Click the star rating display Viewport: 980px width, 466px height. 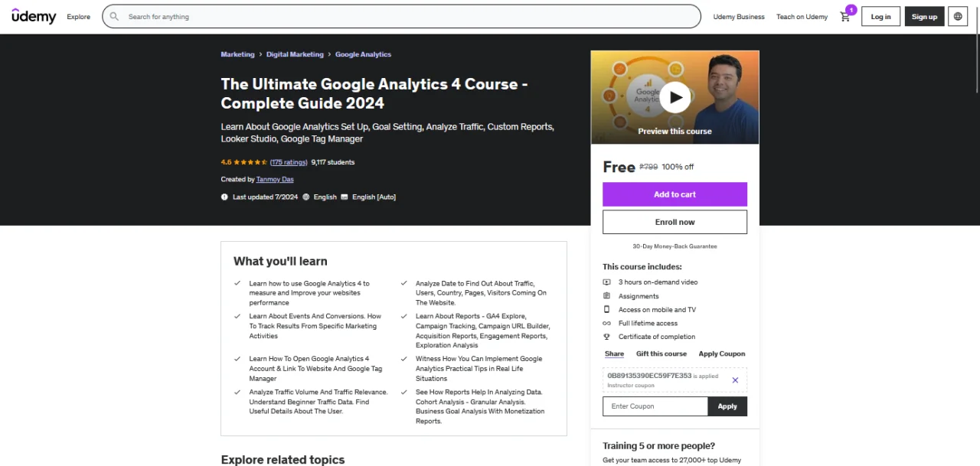pyautogui.click(x=250, y=162)
